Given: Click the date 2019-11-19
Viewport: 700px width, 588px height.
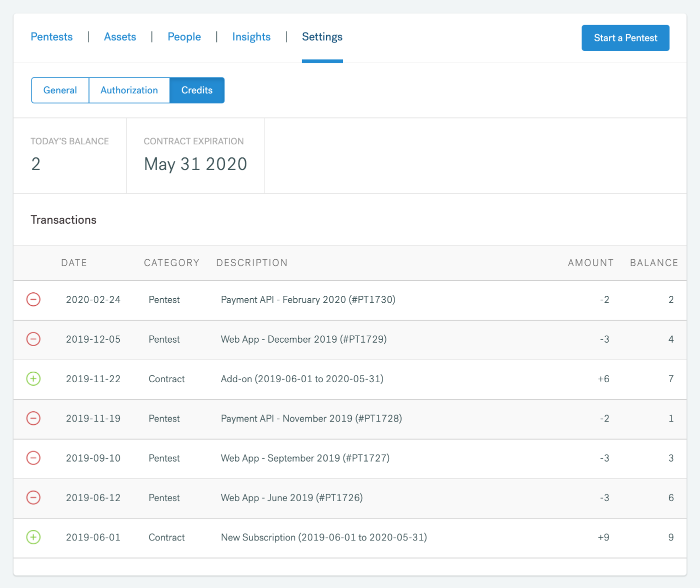Looking at the screenshot, I should coord(93,419).
